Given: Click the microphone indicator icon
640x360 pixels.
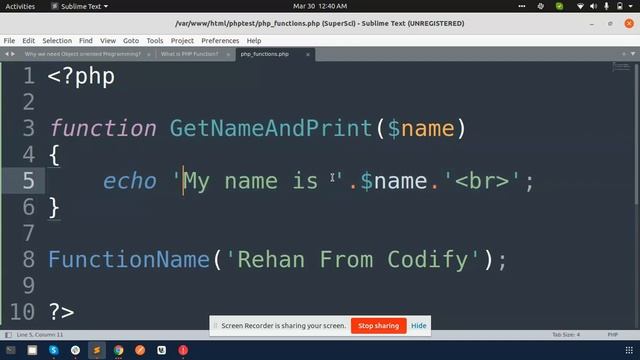Looking at the screenshot, I should pyautogui.click(x=606, y=6).
